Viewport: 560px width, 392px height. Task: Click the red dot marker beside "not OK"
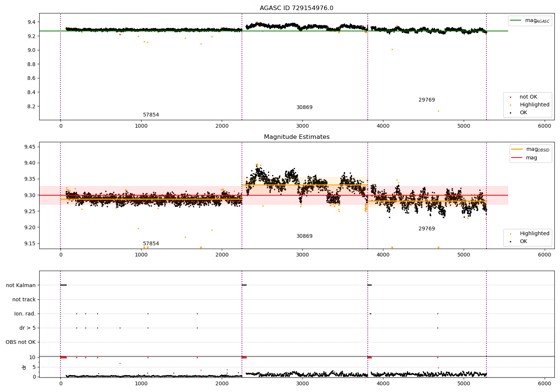(x=510, y=97)
